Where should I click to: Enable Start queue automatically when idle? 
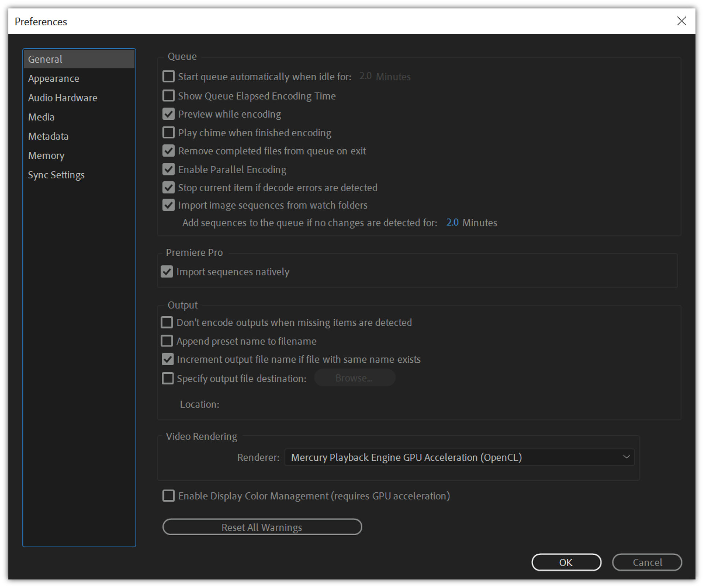[x=168, y=76]
